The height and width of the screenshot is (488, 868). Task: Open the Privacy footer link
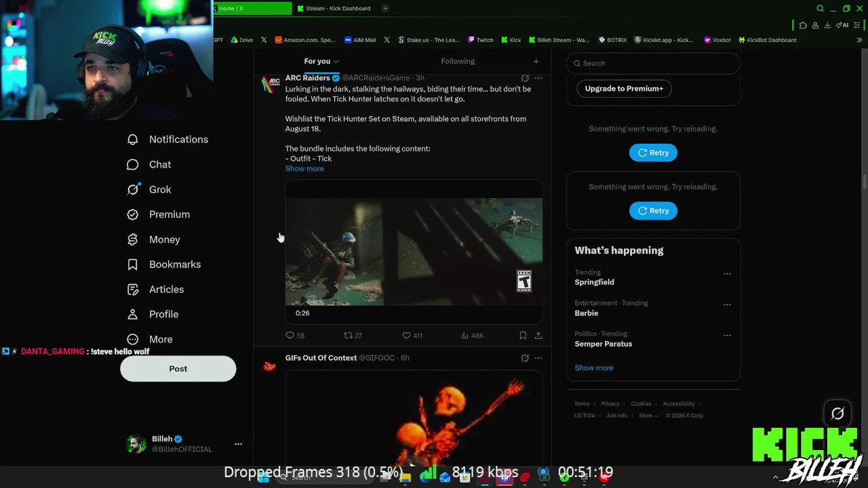pyautogui.click(x=610, y=404)
